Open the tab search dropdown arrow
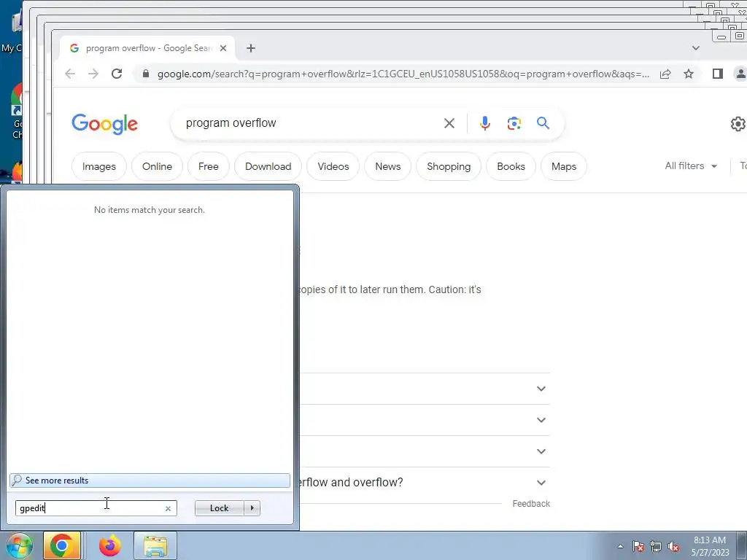Image resolution: width=747 pixels, height=560 pixels. 696,48
